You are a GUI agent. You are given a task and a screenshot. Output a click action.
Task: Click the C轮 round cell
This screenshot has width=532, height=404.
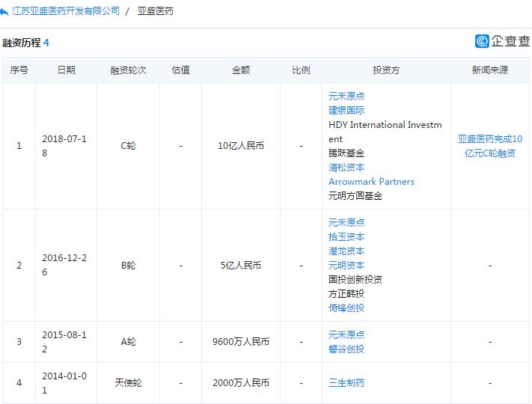point(128,146)
